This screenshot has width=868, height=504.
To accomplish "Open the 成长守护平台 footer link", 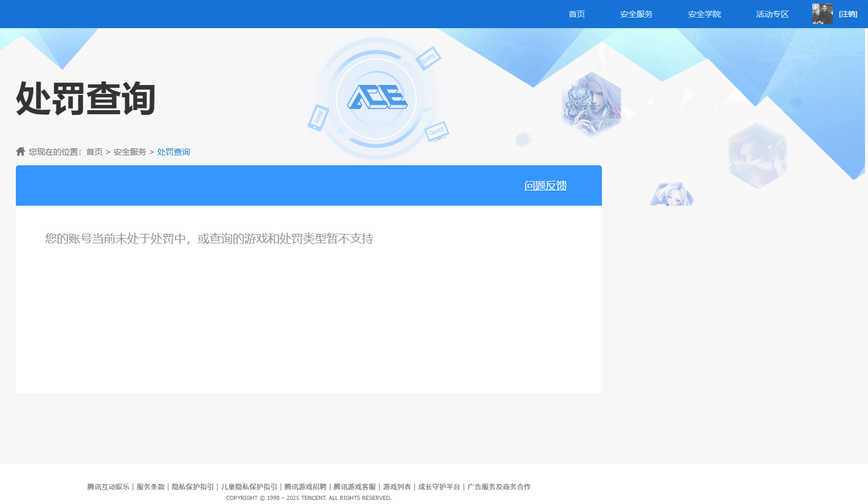I will [438, 486].
